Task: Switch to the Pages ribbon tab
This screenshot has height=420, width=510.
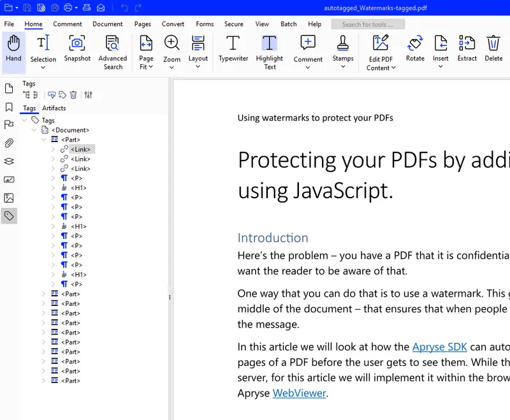Action: tap(142, 24)
